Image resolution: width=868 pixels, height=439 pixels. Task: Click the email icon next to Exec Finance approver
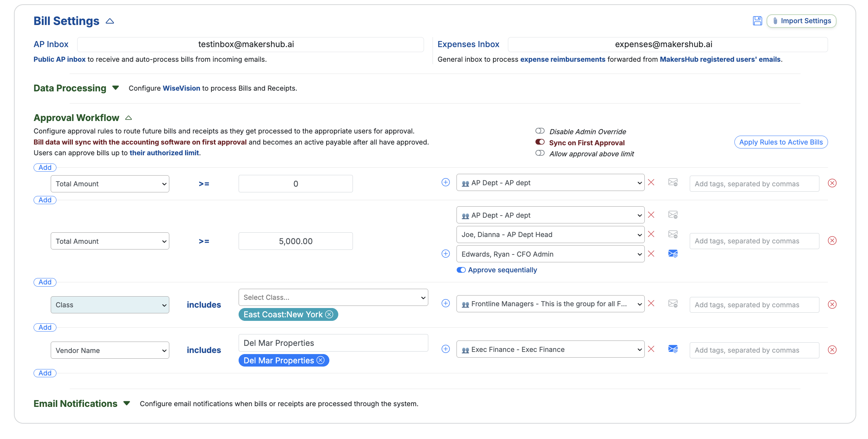pyautogui.click(x=673, y=349)
